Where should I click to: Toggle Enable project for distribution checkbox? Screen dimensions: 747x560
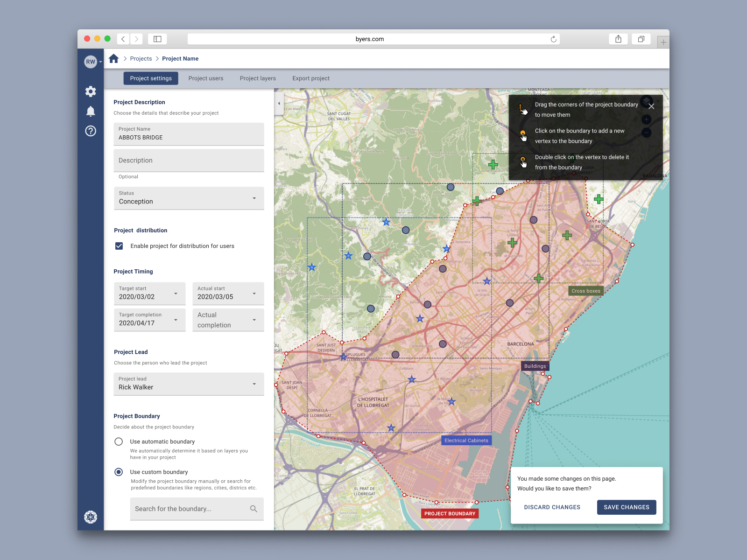(x=119, y=246)
